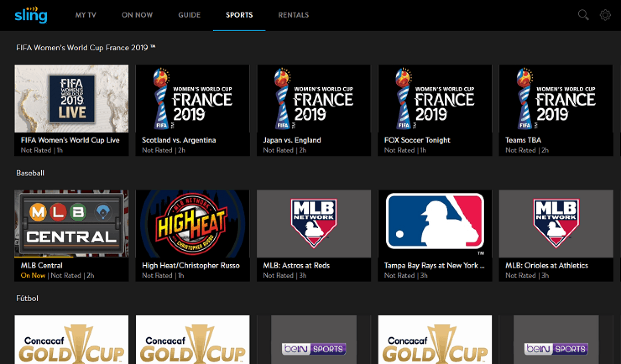Click the Sling logo
Image resolution: width=621 pixels, height=364 pixels.
pos(31,15)
